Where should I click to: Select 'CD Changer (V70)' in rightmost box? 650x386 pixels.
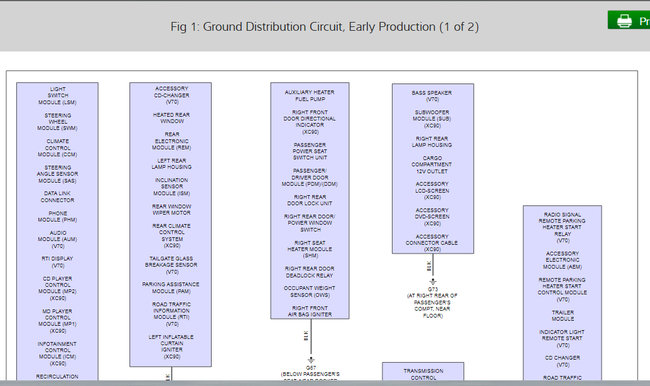click(563, 361)
